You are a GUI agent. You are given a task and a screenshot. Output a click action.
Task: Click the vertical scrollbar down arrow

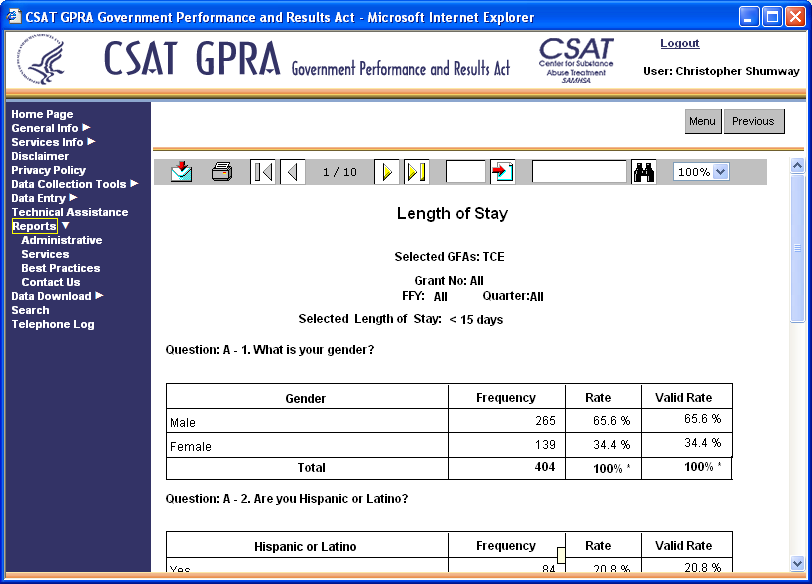(797, 564)
